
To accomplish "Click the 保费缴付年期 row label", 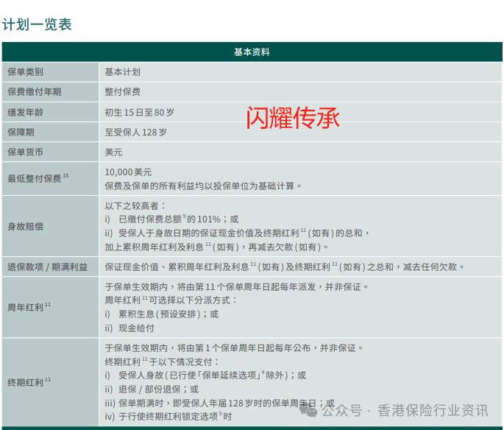I will pyautogui.click(x=34, y=92).
